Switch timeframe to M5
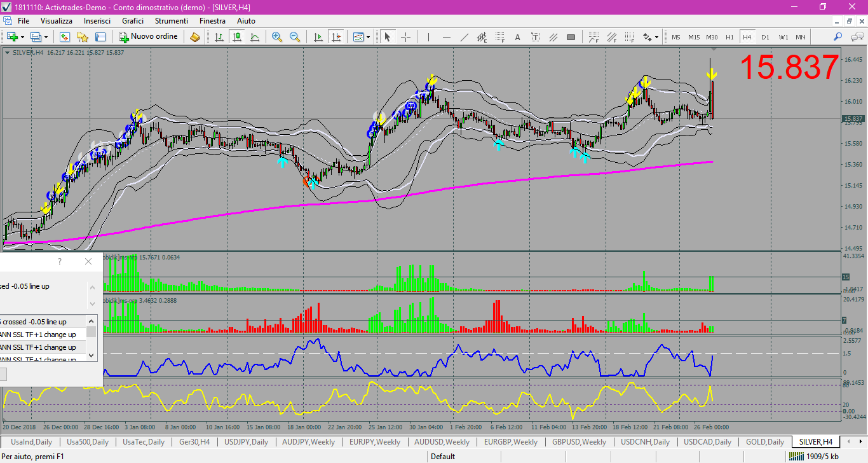Viewport: 868px width, 463px height. 676,37
